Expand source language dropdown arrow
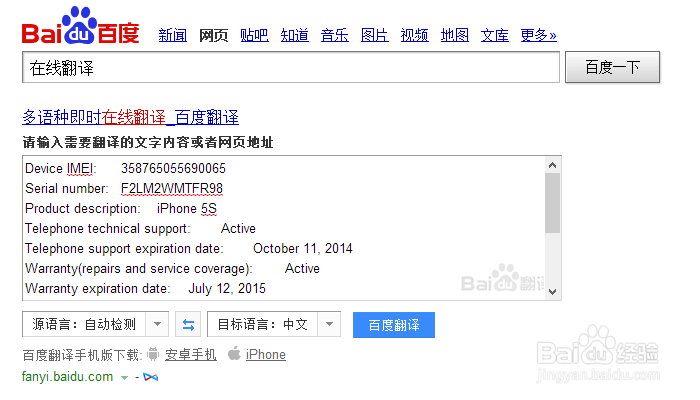 click(x=157, y=324)
